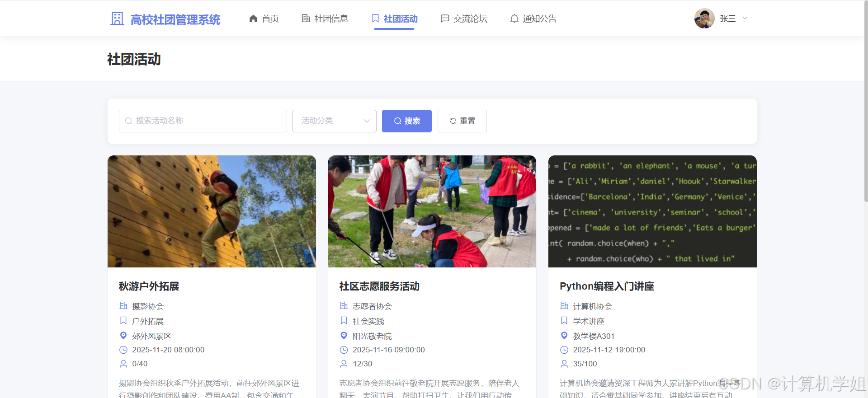Click the 张三 username text
The height and width of the screenshot is (398, 868).
pyautogui.click(x=728, y=19)
